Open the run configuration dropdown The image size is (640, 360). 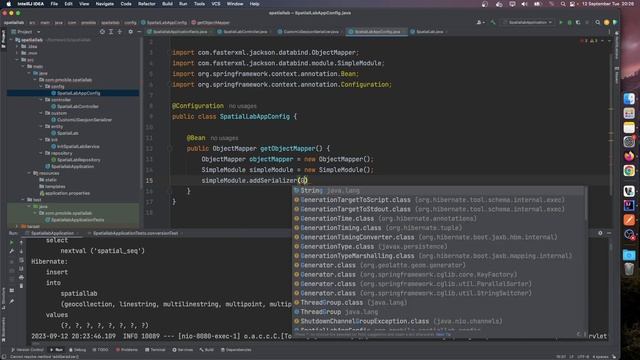[528, 22]
